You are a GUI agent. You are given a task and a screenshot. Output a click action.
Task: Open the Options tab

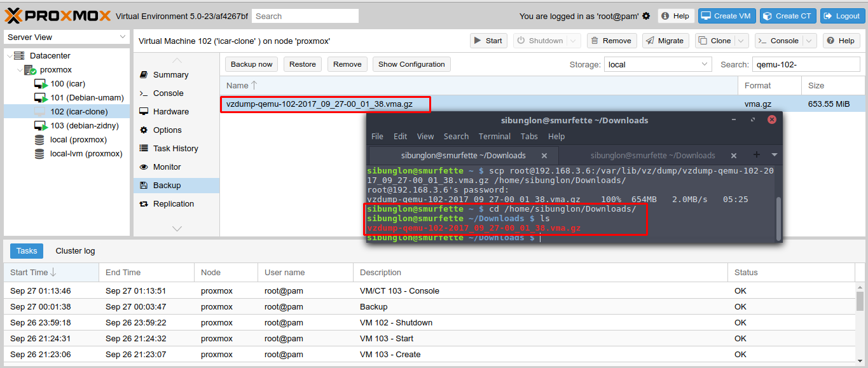pyautogui.click(x=177, y=130)
